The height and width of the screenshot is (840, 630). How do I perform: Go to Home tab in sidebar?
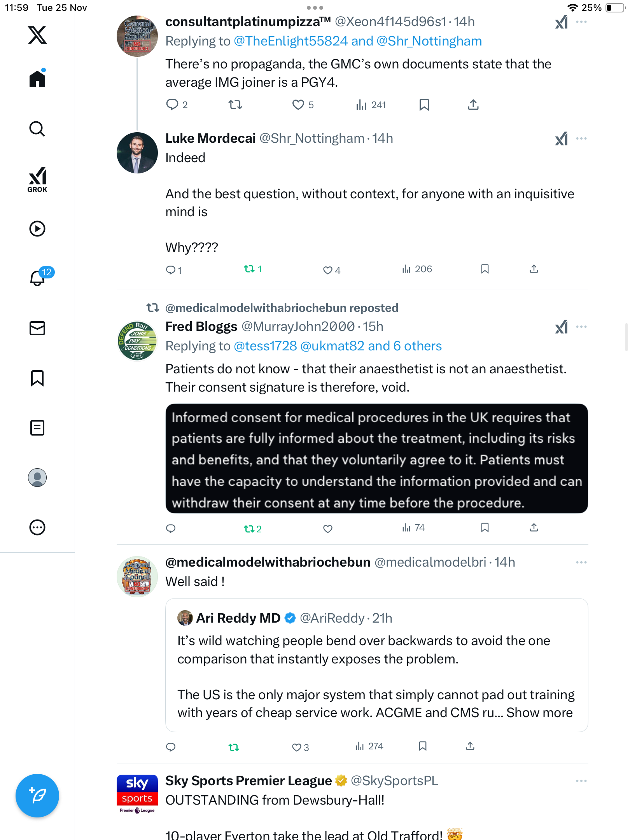click(37, 79)
